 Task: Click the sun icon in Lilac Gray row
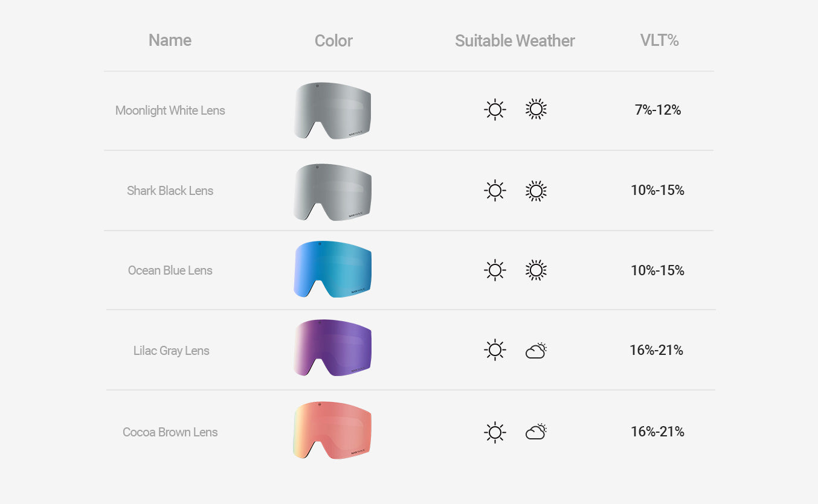tap(495, 350)
